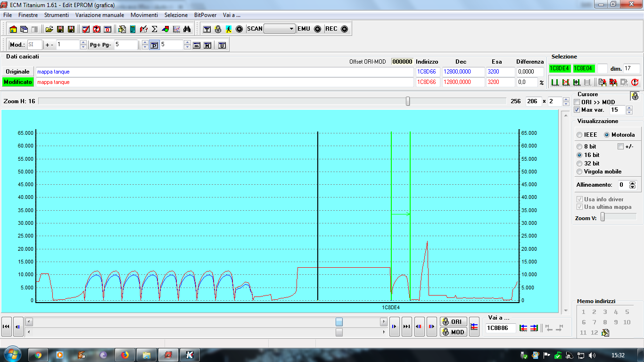644x362 pixels.
Task: Click the ORI lock button
Action: pos(453,321)
